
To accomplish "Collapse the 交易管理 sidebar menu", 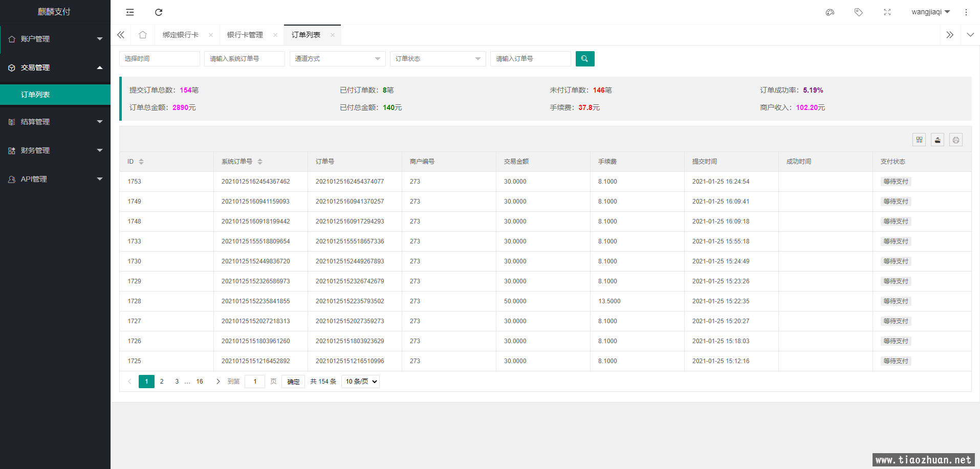I will point(55,68).
